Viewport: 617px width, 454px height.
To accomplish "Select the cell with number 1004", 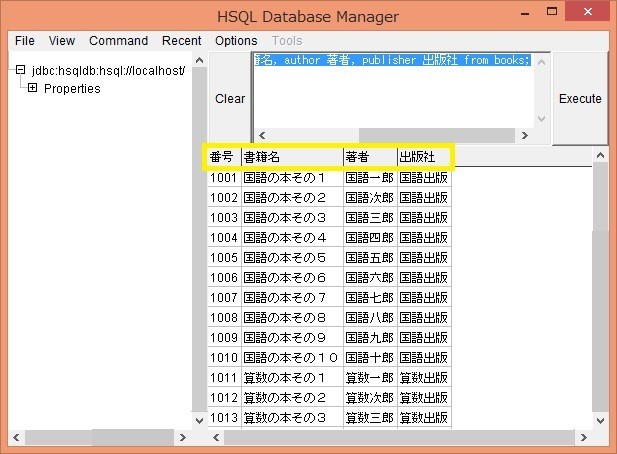I will pos(224,238).
